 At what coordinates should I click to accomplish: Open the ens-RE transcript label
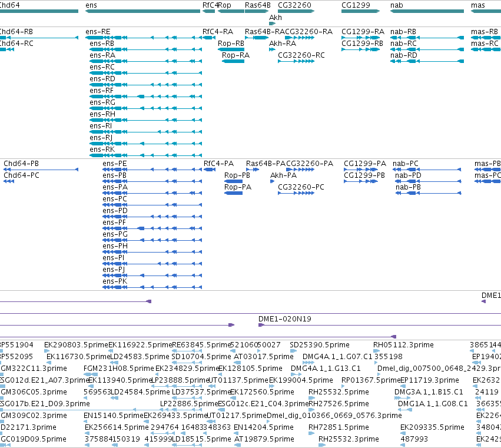coord(98,32)
